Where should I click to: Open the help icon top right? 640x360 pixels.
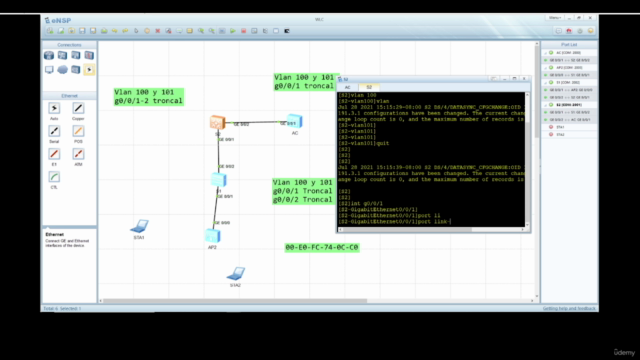click(591, 31)
